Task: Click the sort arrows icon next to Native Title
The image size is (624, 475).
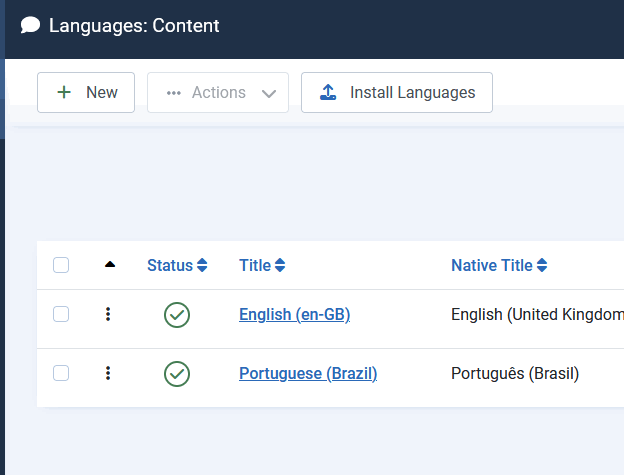Action: 542,266
